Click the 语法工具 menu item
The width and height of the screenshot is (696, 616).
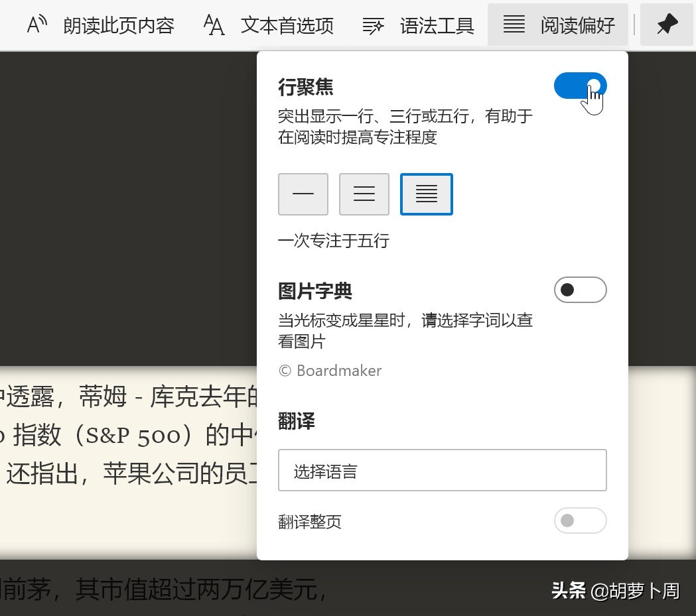coord(437,25)
